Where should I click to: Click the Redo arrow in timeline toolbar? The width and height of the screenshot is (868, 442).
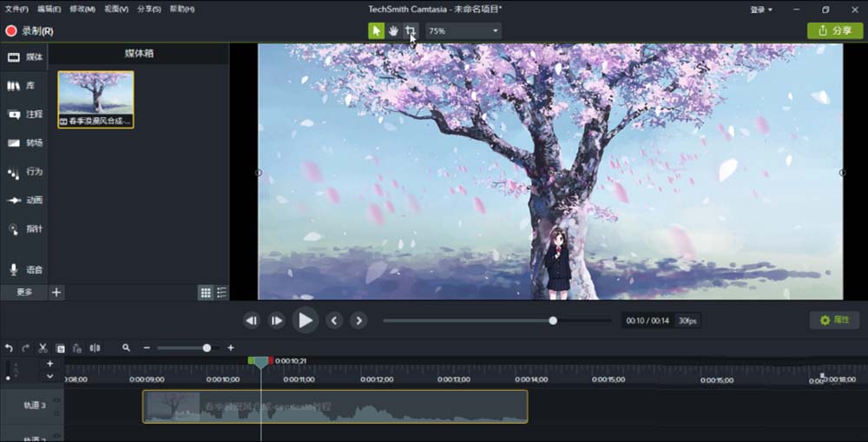25,348
